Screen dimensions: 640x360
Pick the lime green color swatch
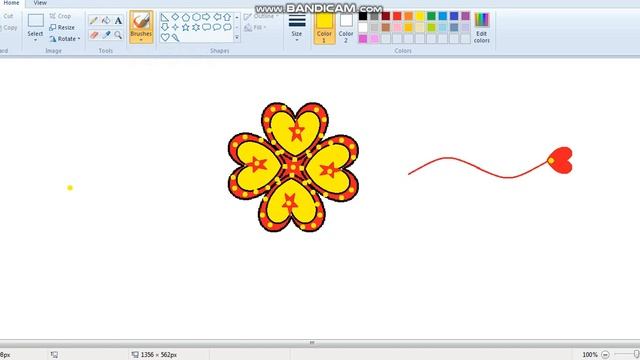pos(431,27)
